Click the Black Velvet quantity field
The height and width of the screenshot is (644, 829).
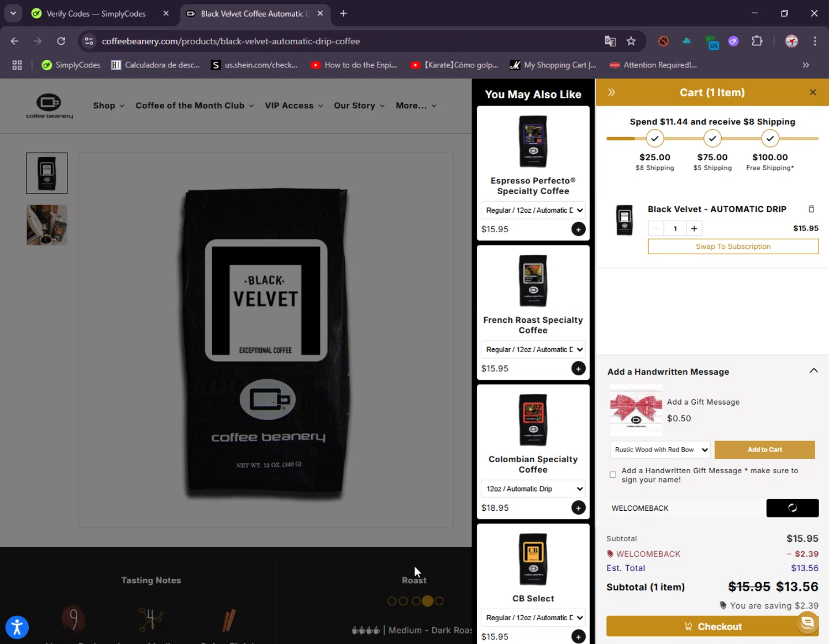tap(675, 228)
